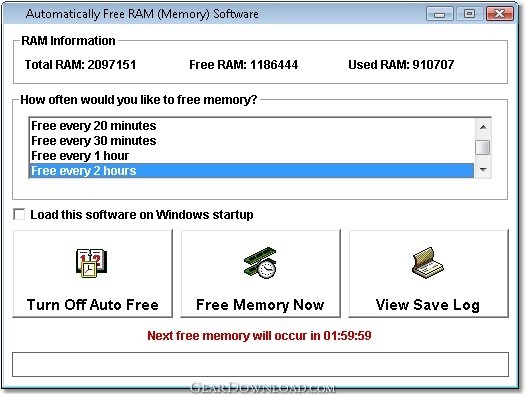The image size is (526, 396).
Task: Click the Turn Off Auto Free button label
Action: click(x=93, y=305)
